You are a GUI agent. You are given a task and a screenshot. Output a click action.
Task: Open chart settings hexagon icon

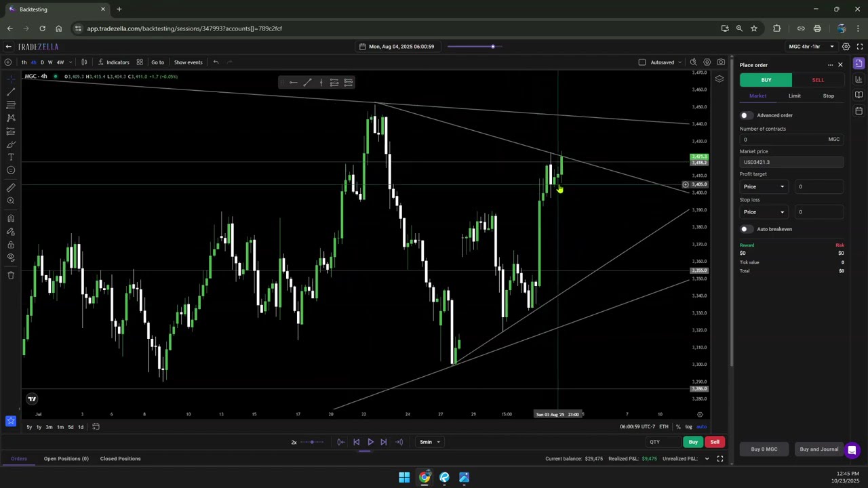tap(707, 62)
